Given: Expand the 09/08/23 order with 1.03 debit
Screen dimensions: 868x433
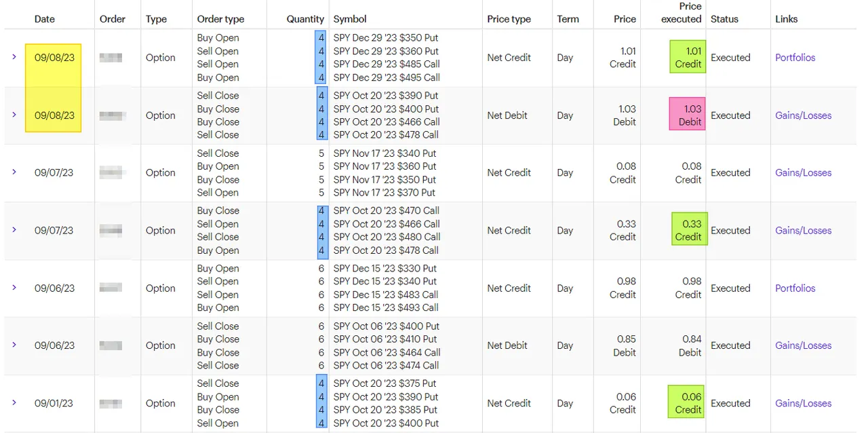Looking at the screenshot, I should coord(14,115).
